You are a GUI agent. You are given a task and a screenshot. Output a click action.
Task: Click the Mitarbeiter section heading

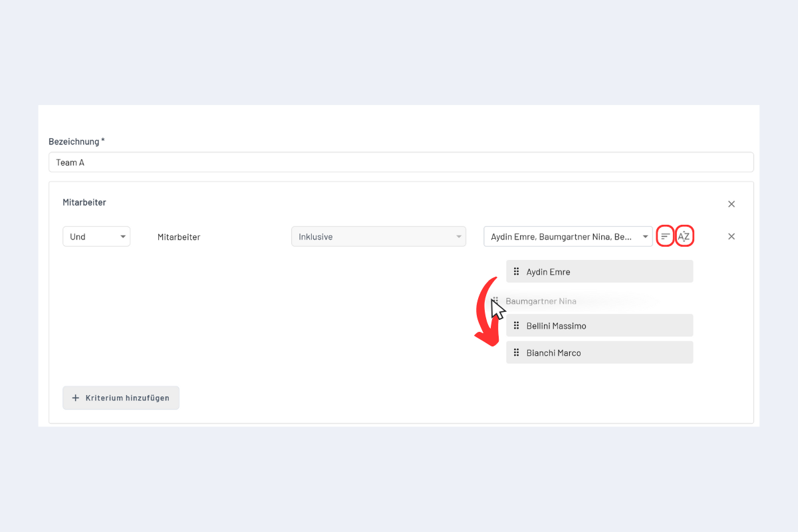[x=84, y=202]
